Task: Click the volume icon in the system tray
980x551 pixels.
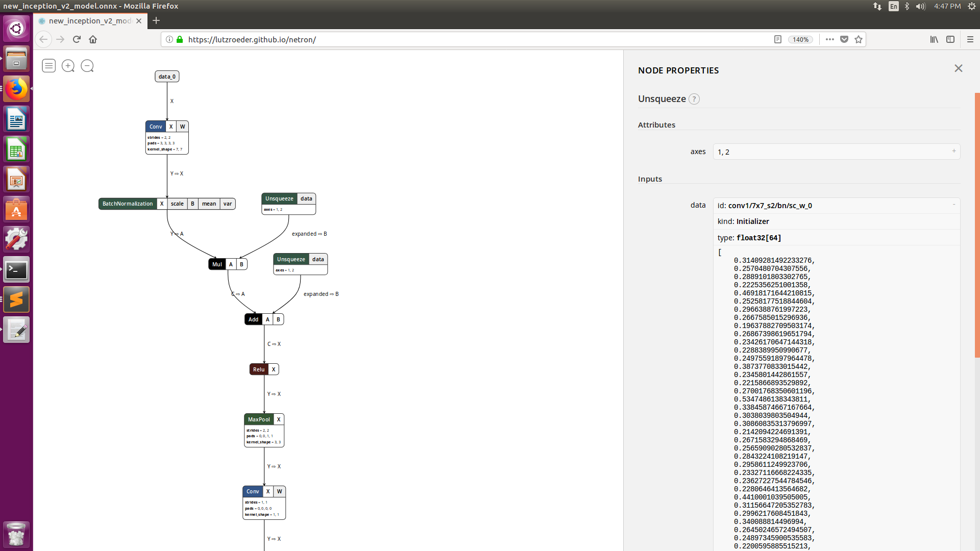Action: click(920, 7)
